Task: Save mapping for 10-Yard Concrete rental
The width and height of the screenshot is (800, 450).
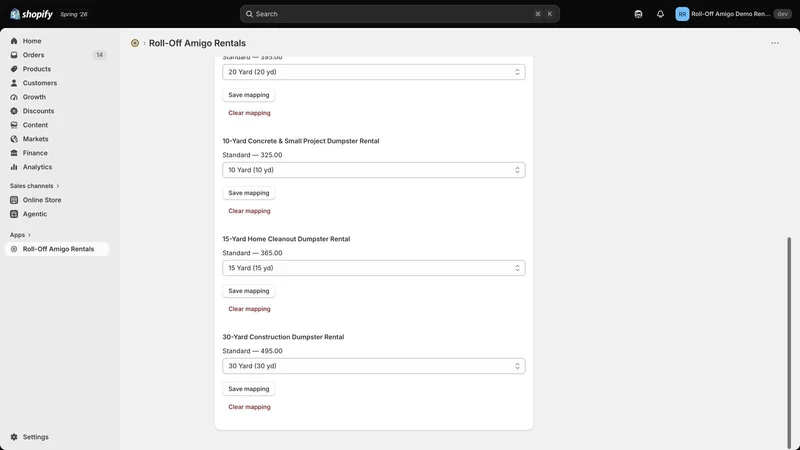Action: (x=248, y=193)
